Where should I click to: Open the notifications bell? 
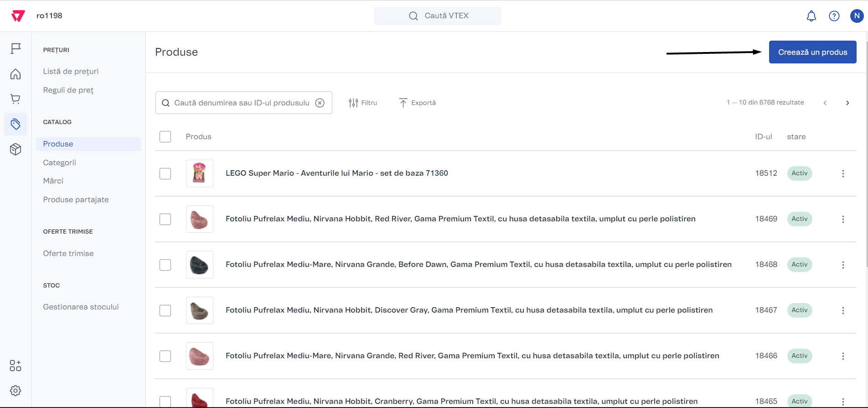point(811,16)
